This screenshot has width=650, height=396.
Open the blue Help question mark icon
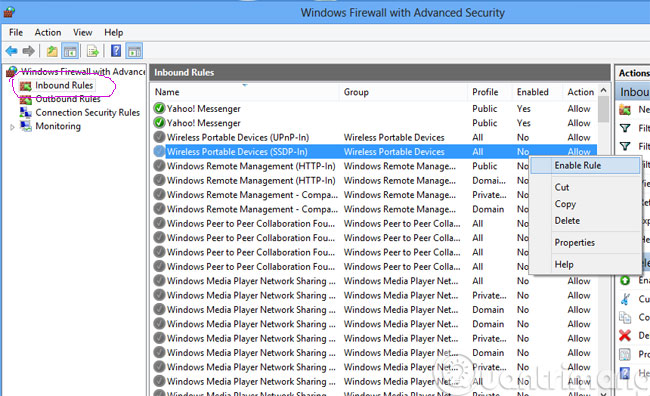pyautogui.click(x=116, y=51)
